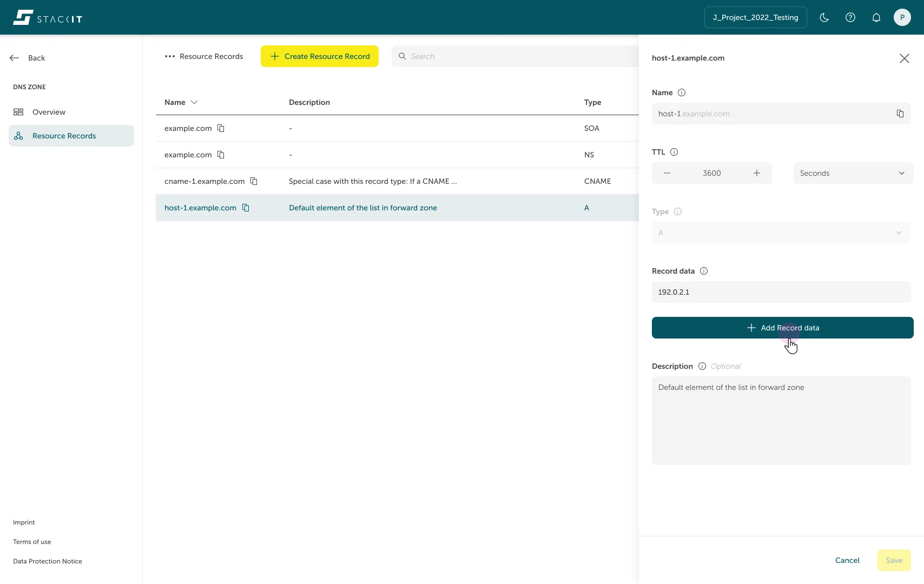
Task: Click the info icon next to Record data
Action: (x=703, y=271)
